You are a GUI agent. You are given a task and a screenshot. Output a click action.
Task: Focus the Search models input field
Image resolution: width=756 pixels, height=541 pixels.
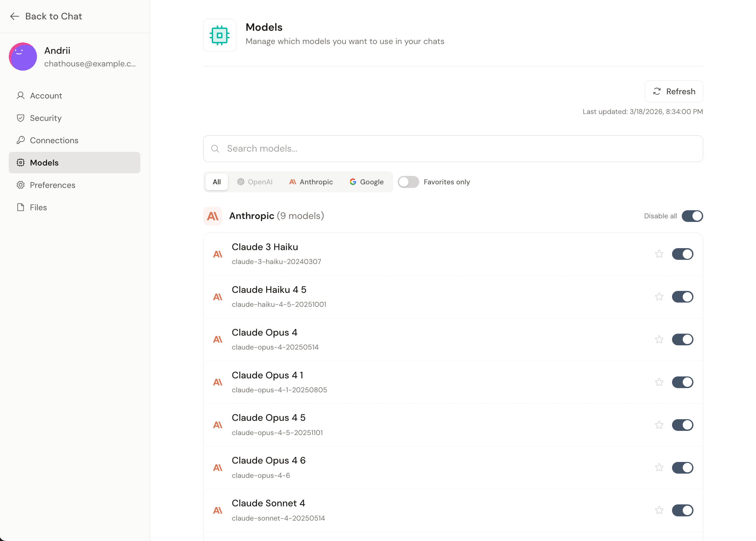(x=453, y=149)
